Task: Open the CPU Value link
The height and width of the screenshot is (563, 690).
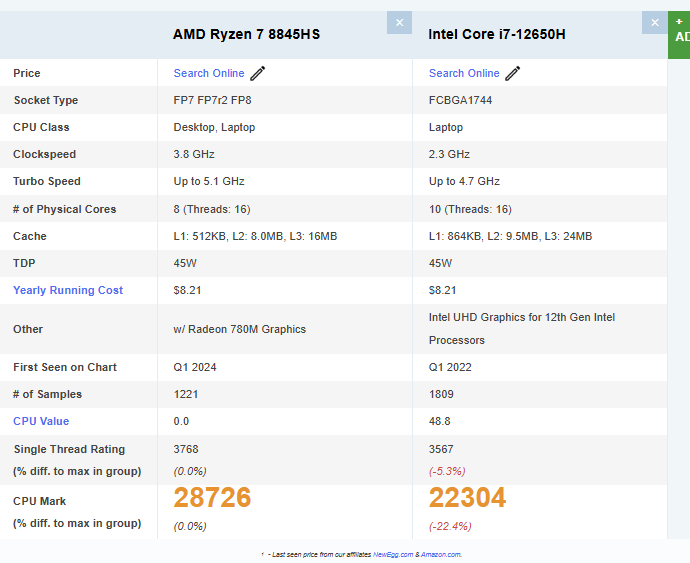Action: (x=41, y=421)
